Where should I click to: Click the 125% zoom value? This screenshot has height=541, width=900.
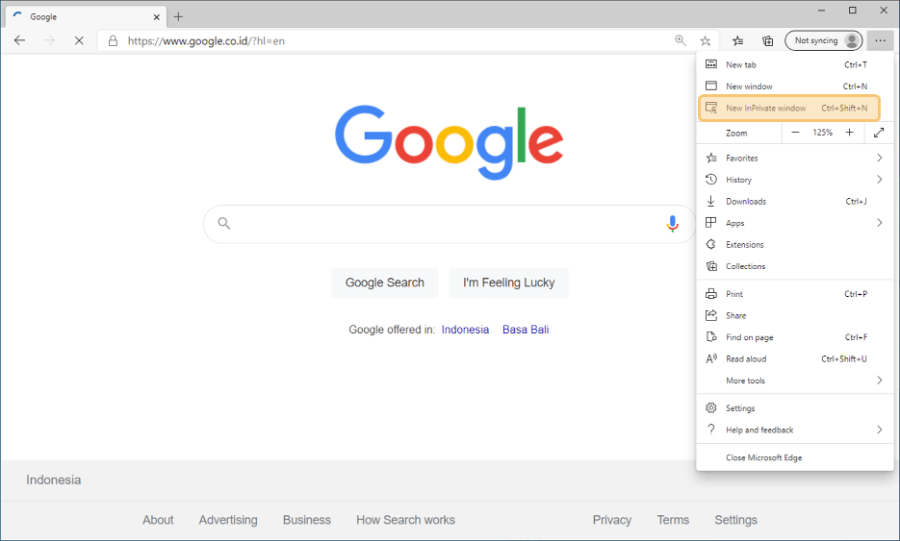[822, 133]
